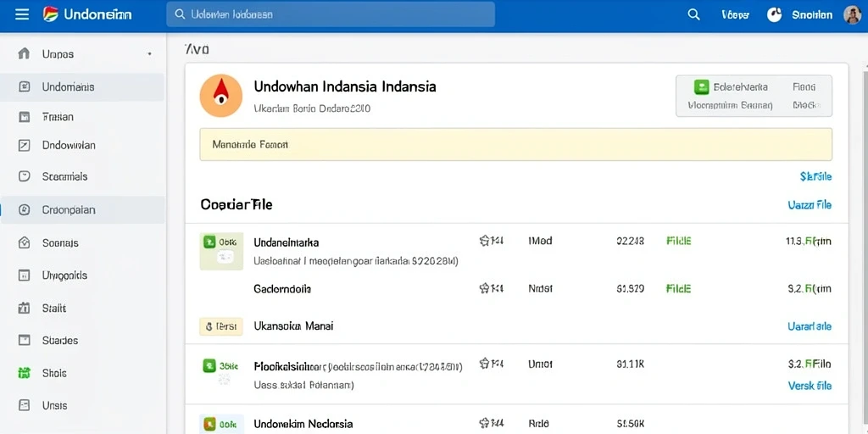The height and width of the screenshot is (434, 868).
Task: Open Unsis in the sidebar
Action: (55, 405)
